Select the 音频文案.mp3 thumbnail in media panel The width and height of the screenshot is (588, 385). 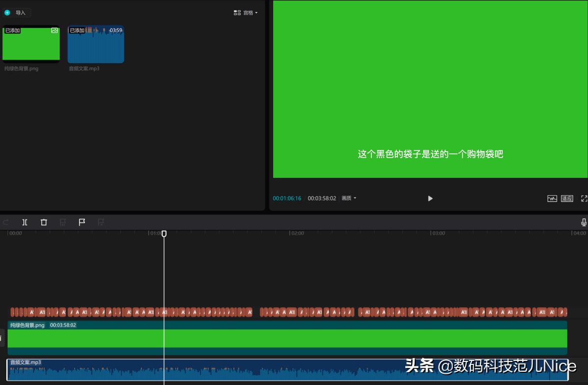coord(96,44)
